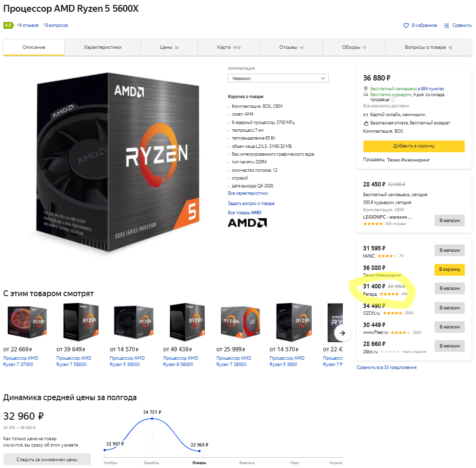
Task: Click Сравнить все 33 предложения link
Action: [386, 367]
